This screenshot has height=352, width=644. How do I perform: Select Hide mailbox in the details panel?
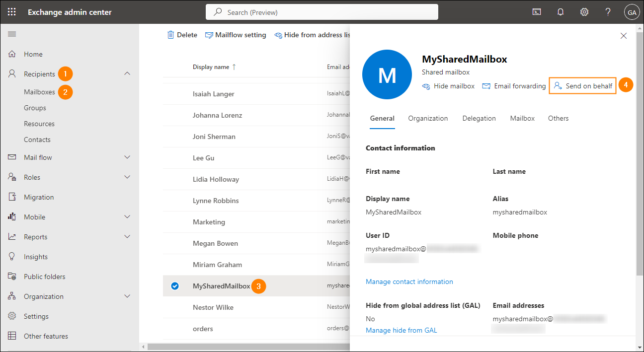[x=448, y=86]
